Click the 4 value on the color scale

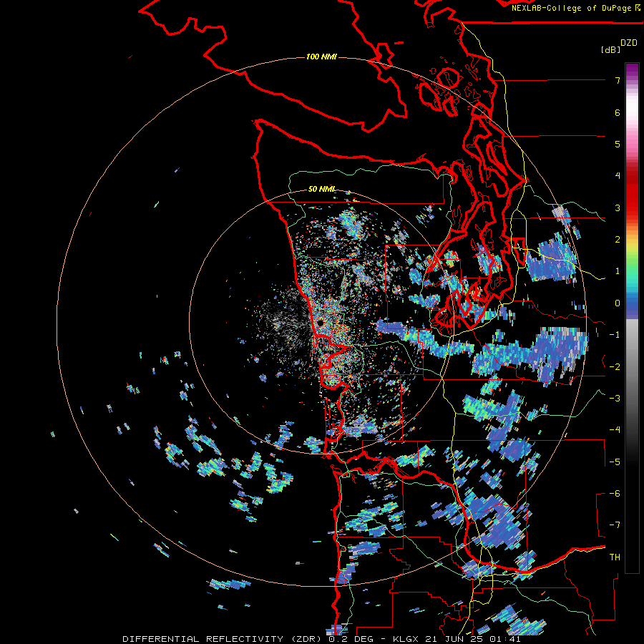point(618,176)
